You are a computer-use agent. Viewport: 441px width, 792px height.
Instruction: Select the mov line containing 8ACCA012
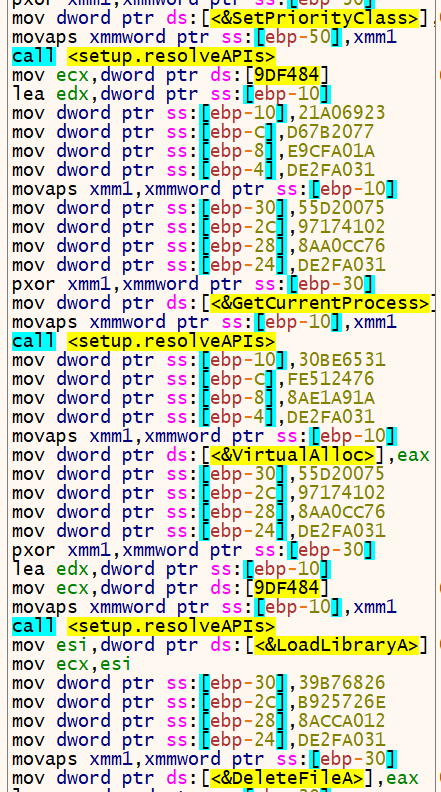pyautogui.click(x=199, y=721)
